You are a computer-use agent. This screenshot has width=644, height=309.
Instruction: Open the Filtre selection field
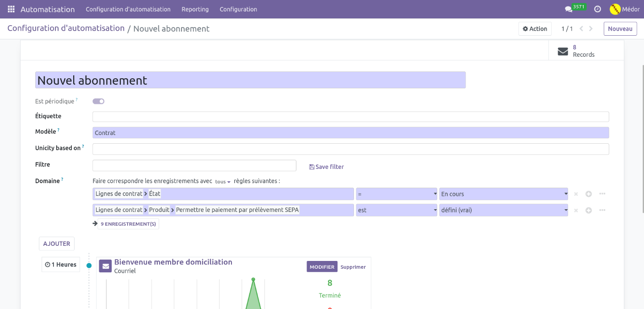[194, 165]
